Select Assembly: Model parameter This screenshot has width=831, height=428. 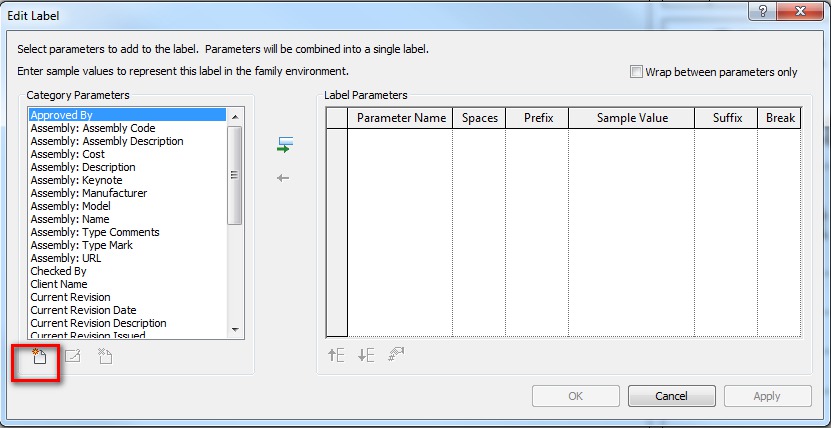click(x=128, y=206)
